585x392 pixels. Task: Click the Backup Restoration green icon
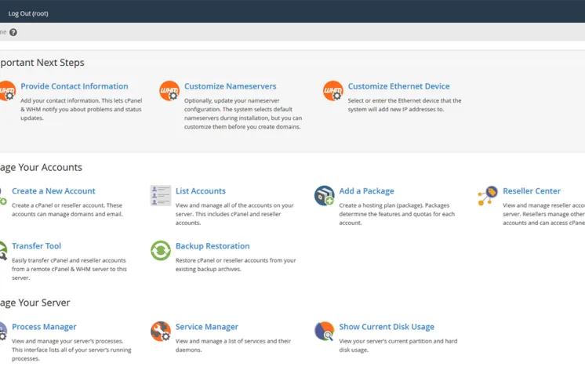click(161, 250)
